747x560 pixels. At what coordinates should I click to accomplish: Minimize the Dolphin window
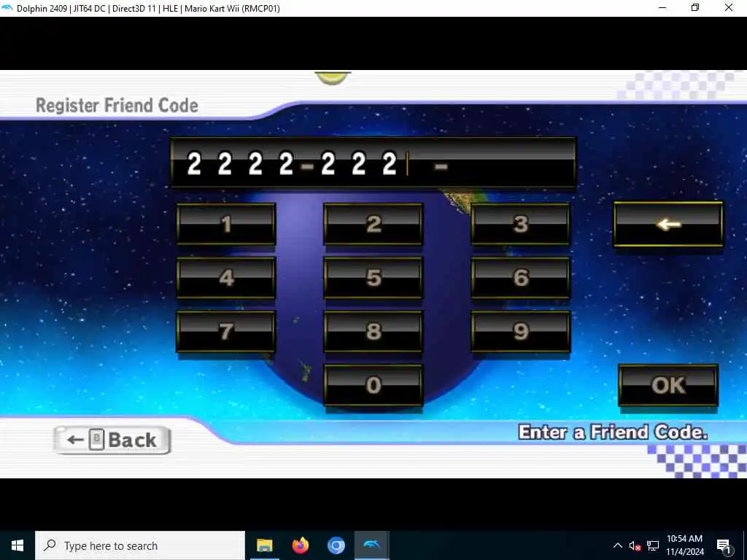pos(662,8)
